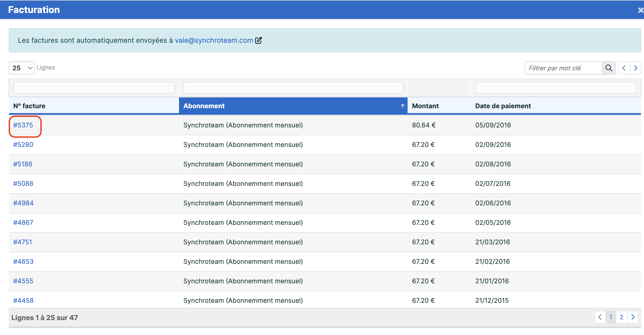Open invoice #5088
This screenshot has width=644, height=335.
tap(23, 184)
